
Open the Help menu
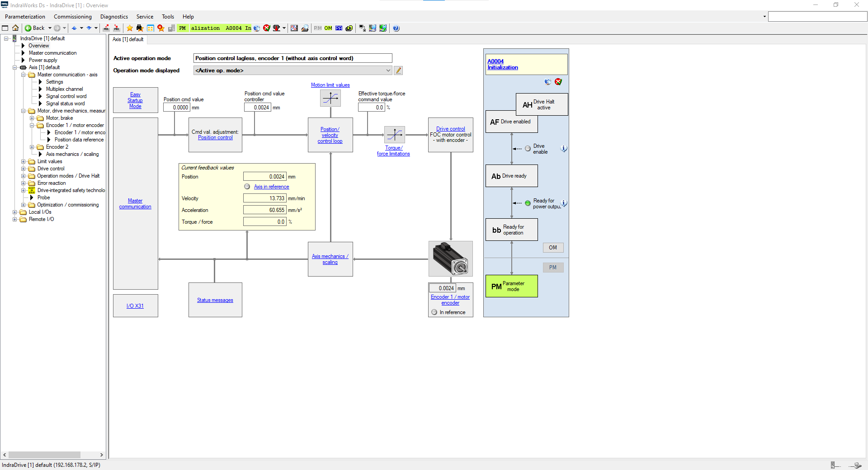(188, 17)
